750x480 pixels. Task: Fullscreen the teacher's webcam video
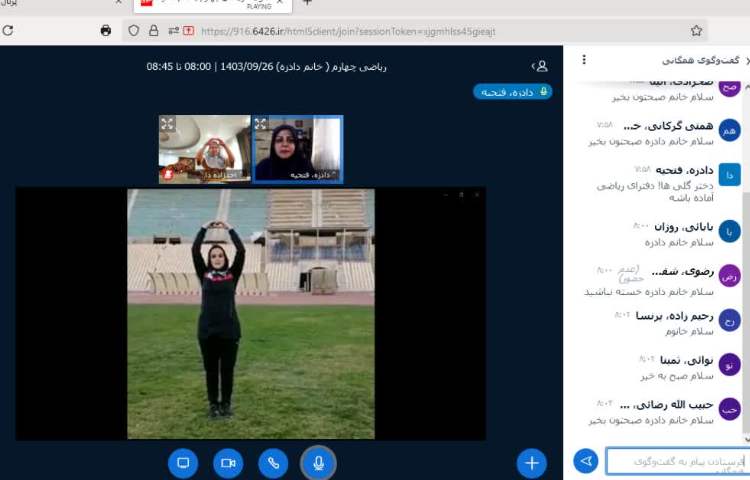(x=261, y=124)
